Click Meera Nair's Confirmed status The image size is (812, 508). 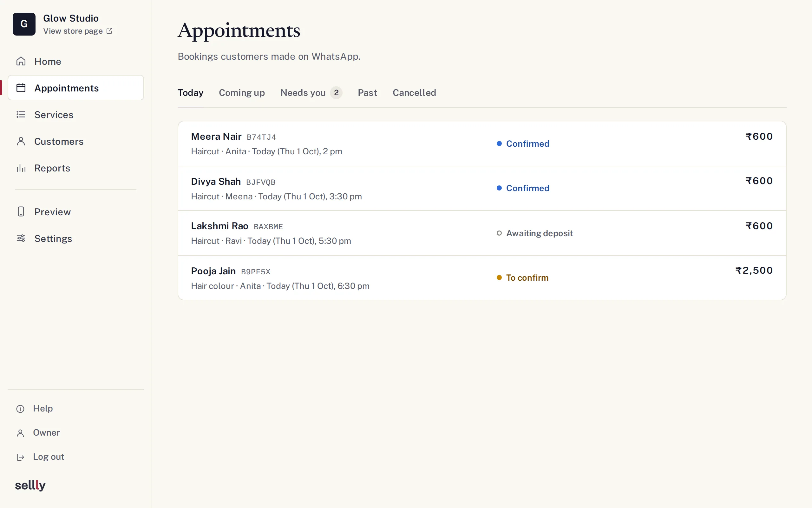[523, 144]
